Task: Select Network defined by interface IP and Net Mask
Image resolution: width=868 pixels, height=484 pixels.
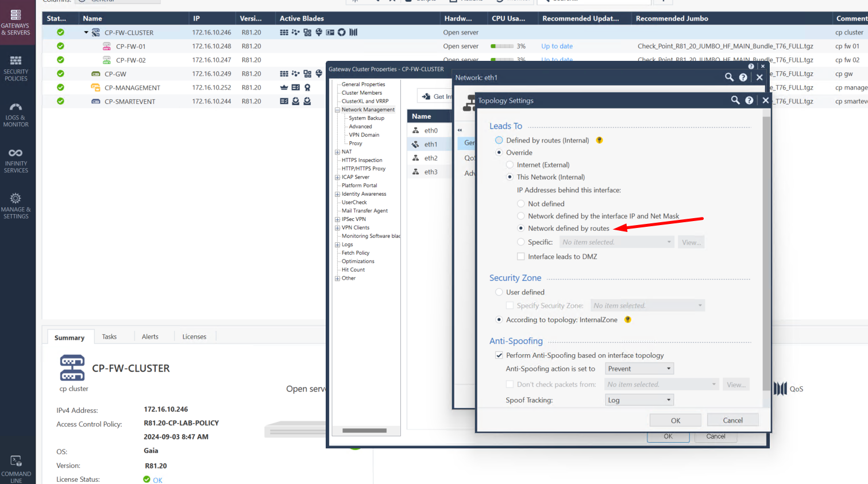Action: pos(521,216)
